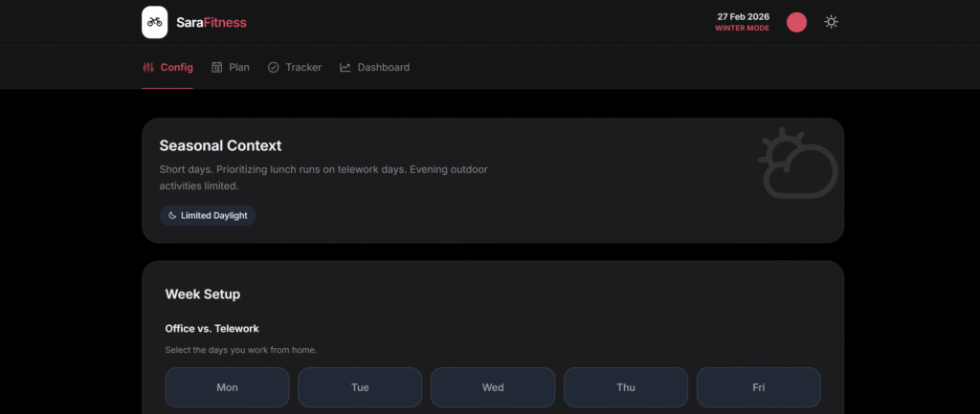The width and height of the screenshot is (980, 414).
Task: Click the Winter Mode label
Action: [742, 29]
